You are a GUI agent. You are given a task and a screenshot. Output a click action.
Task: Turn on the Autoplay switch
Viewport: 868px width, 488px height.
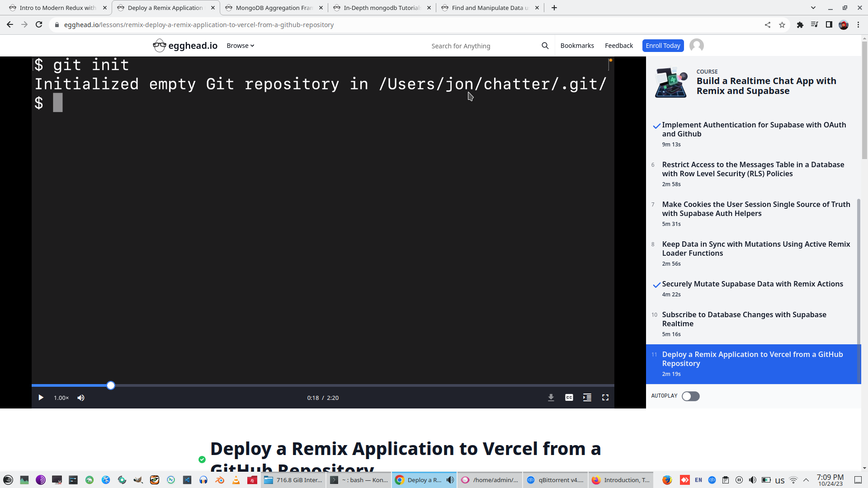(x=690, y=396)
